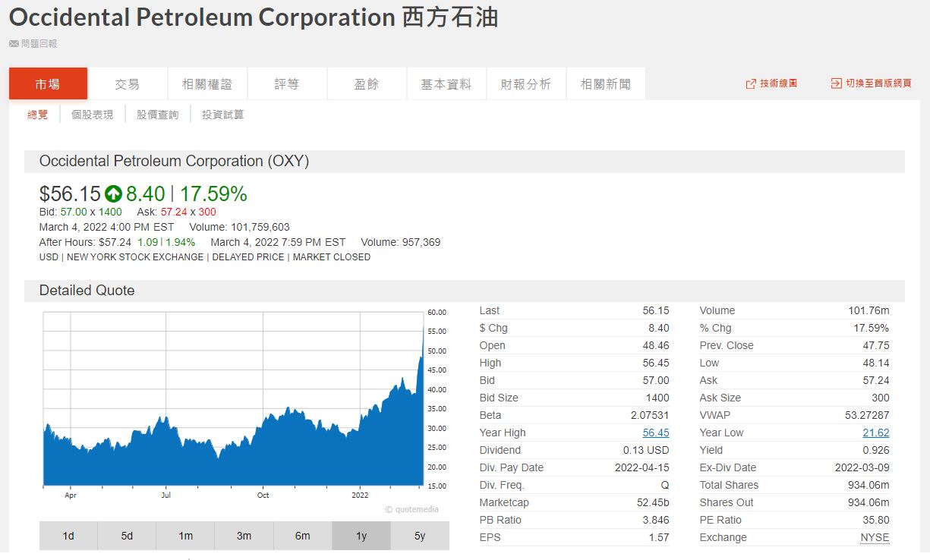
Task: Select the 盈餘 earnings tab
Action: tap(367, 84)
